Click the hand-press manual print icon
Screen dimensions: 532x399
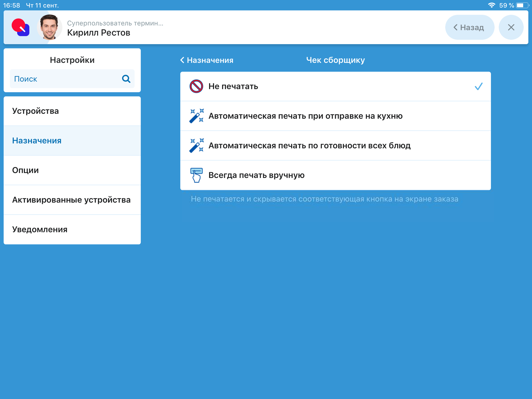pyautogui.click(x=196, y=175)
